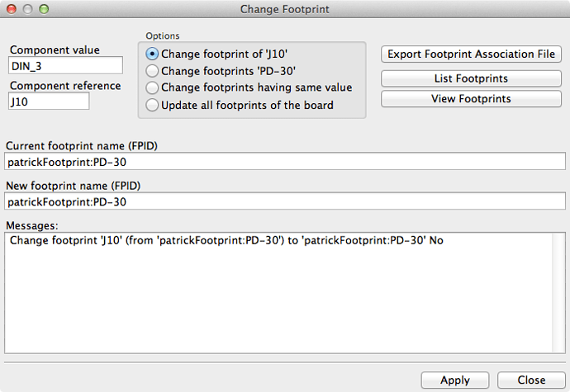Screen dimensions: 570x392
Task: Click the red close window button
Action: (12, 9)
